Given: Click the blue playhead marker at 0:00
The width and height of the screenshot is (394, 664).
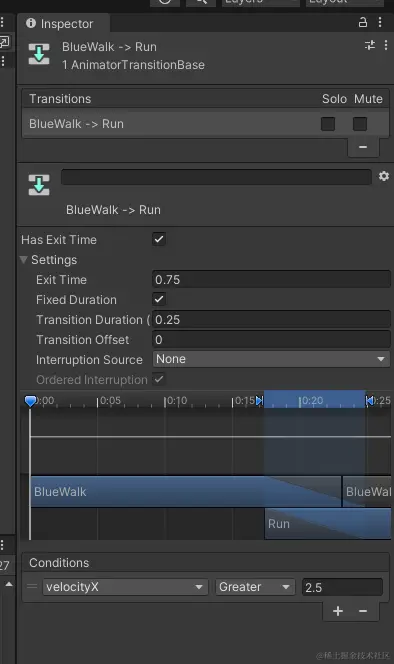Looking at the screenshot, I should click(x=31, y=401).
